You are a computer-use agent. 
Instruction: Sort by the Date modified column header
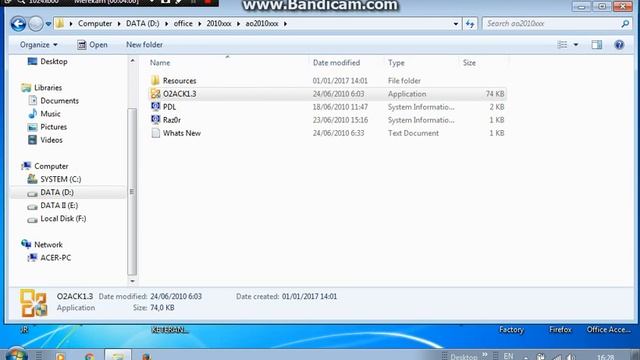pyautogui.click(x=336, y=63)
